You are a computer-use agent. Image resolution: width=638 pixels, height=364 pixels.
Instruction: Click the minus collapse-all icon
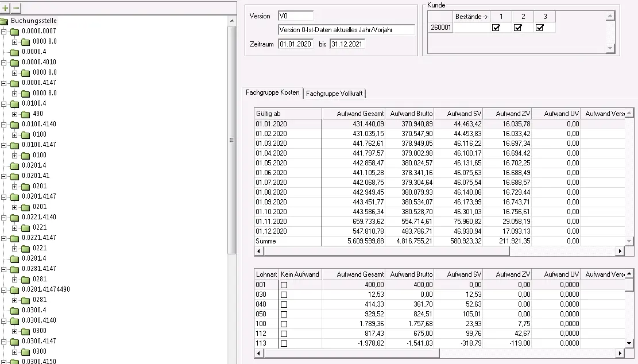[x=16, y=8]
